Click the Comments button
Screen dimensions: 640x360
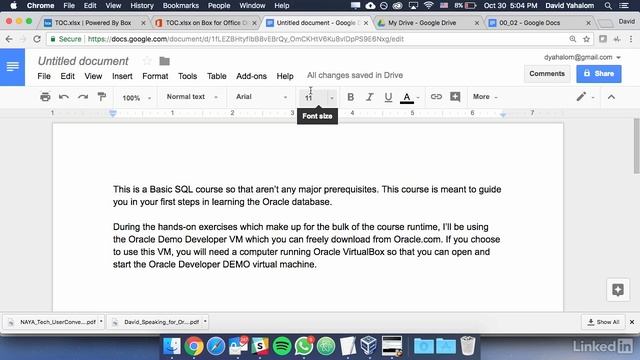[547, 74]
